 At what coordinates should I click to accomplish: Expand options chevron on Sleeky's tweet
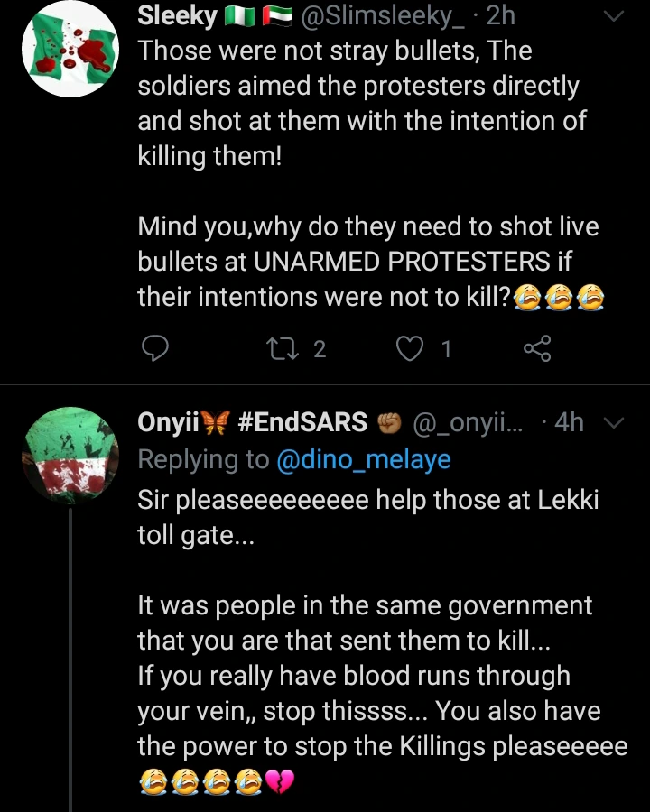point(613,16)
